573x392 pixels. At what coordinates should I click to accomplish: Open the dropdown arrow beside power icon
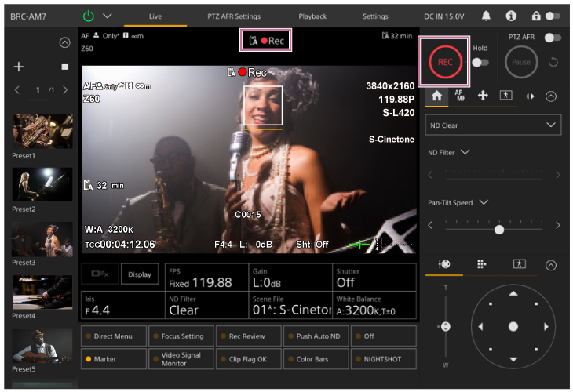click(108, 16)
